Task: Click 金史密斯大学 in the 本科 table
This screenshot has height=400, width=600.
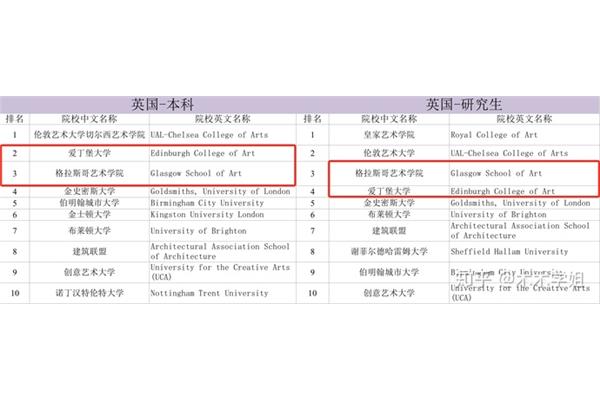Action: 89,191
